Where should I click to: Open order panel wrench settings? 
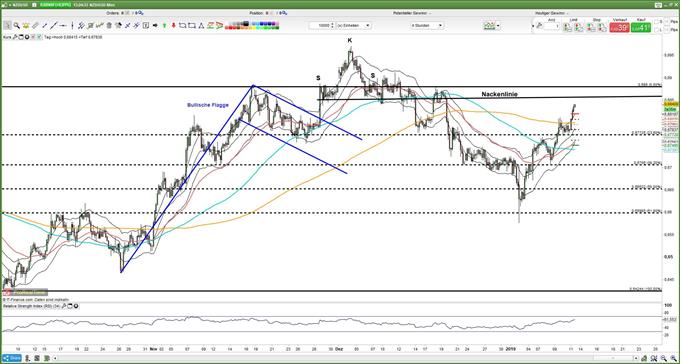tap(539, 26)
